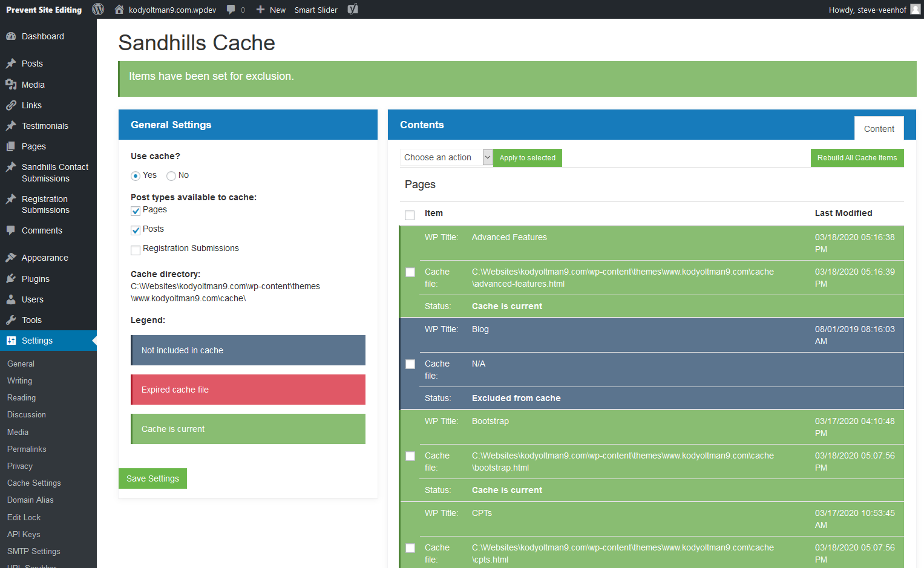Image resolution: width=924 pixels, height=568 pixels.
Task: Click the advanced-features.html cache file path
Action: (x=623, y=278)
